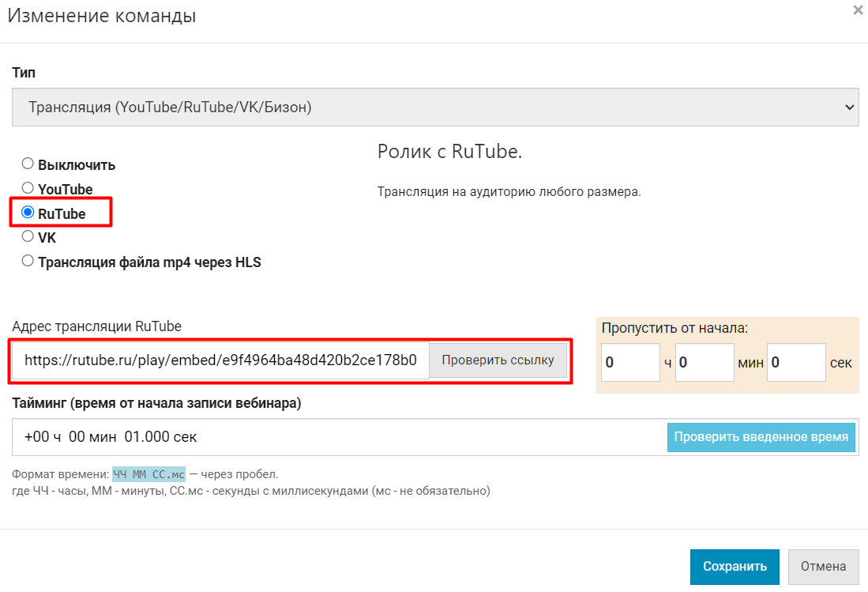Click the Пропустить от начала label
Screen dimensions: 868x592
[x=674, y=328]
